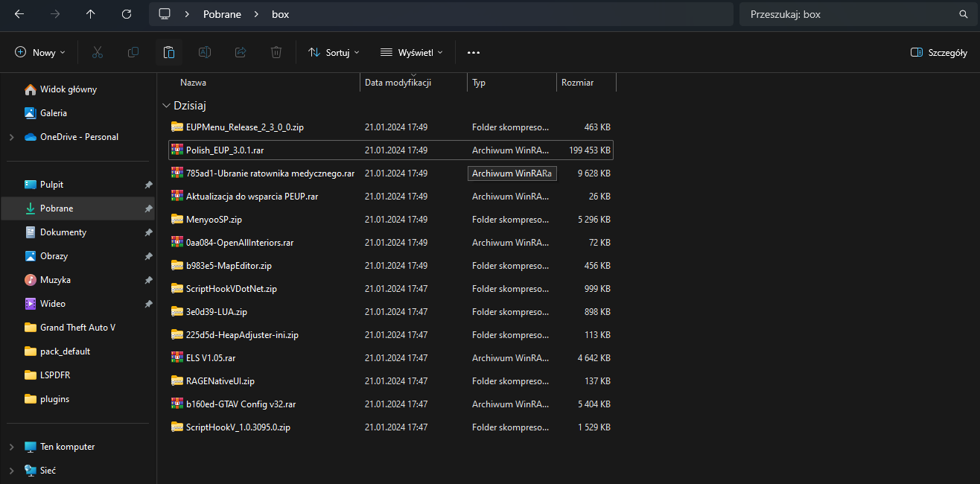
Task: Open the Nowy dropdown menu
Action: (40, 52)
